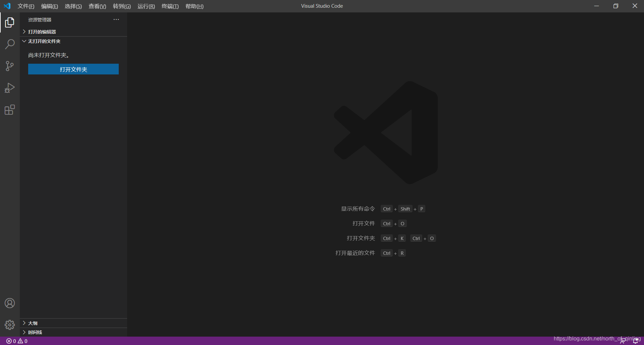The height and width of the screenshot is (345, 644).
Task: Open the Source Control view icon
Action: tap(10, 66)
